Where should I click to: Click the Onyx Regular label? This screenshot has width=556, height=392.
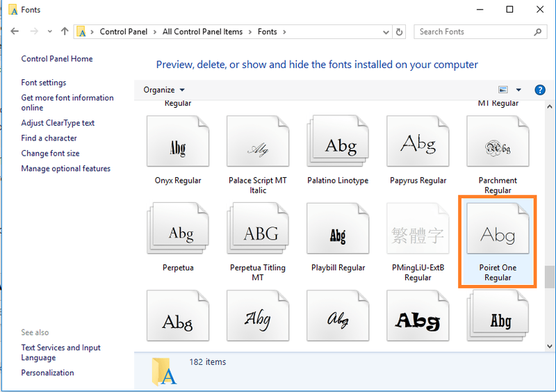coord(178,181)
